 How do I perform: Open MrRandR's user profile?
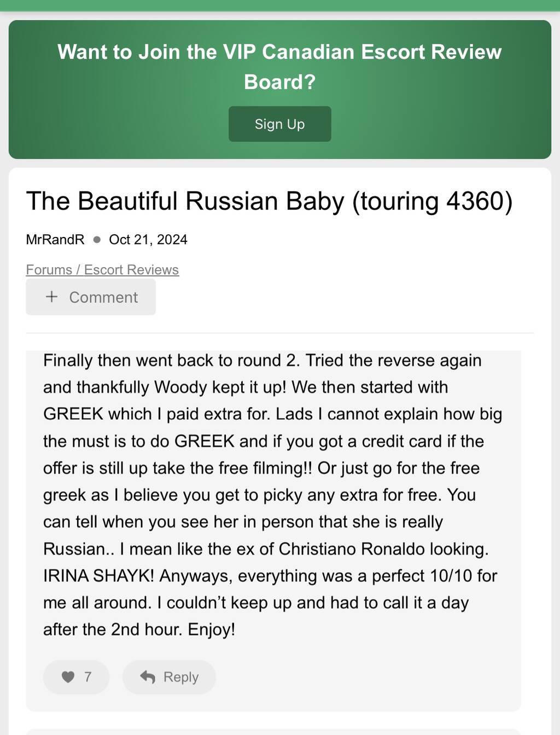tap(55, 240)
